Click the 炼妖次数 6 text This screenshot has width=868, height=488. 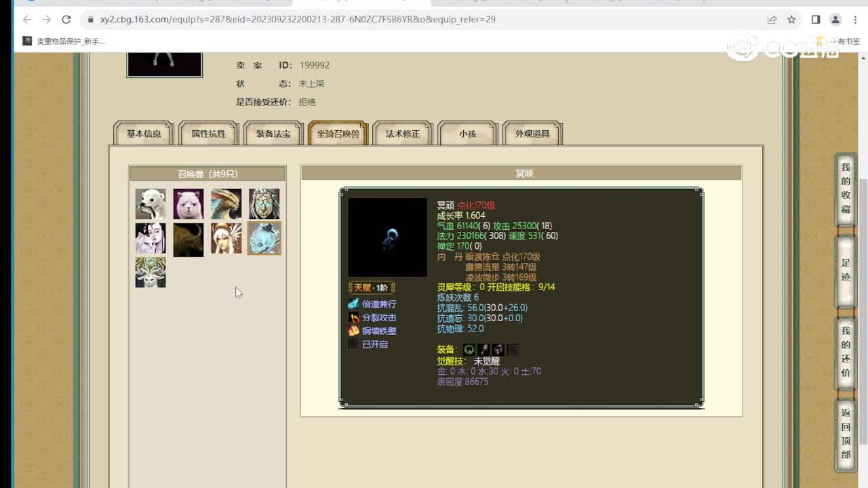click(458, 298)
